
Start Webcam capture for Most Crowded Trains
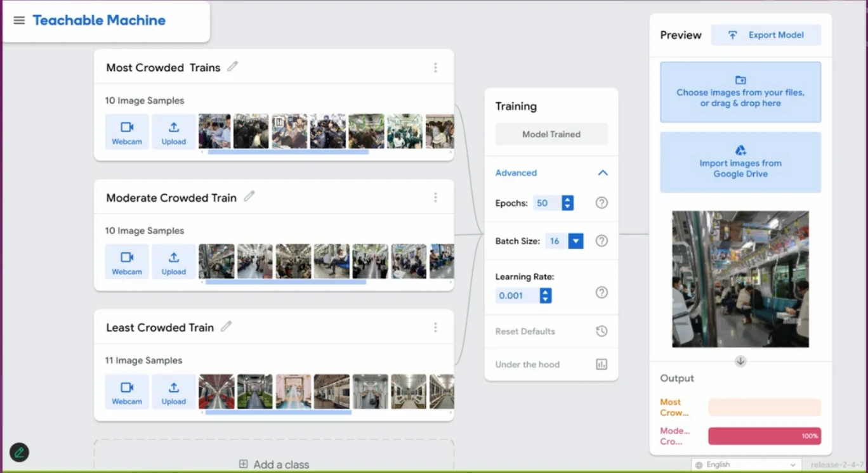pyautogui.click(x=127, y=132)
